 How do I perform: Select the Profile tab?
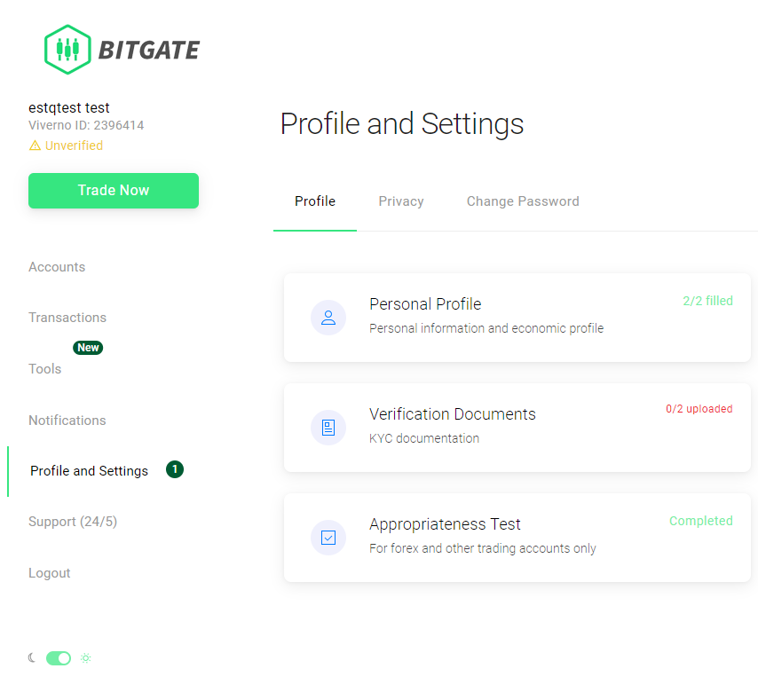[315, 201]
